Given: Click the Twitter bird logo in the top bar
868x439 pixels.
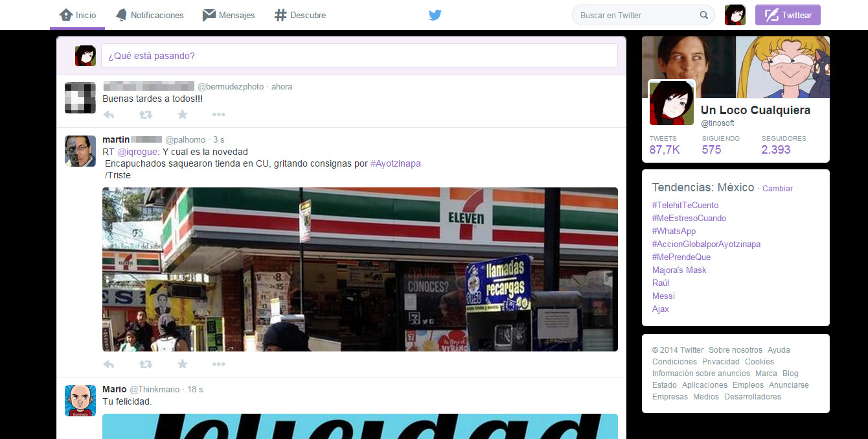Looking at the screenshot, I should click(435, 14).
